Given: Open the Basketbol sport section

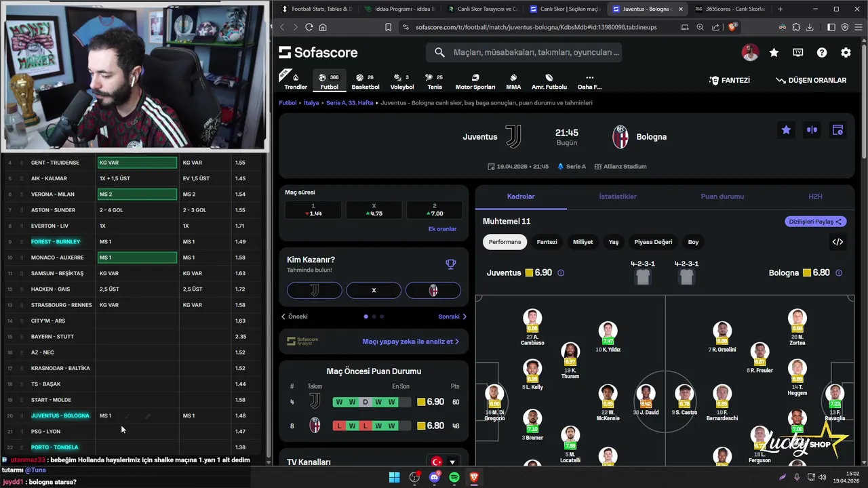Looking at the screenshot, I should (x=365, y=81).
